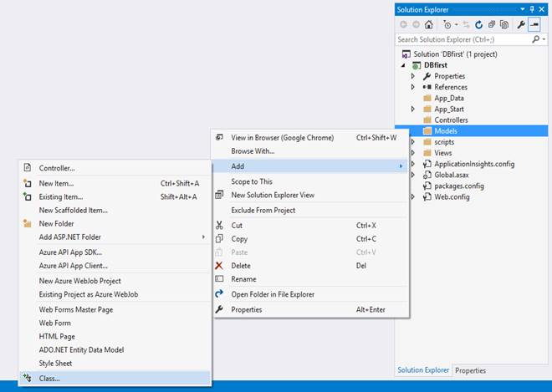Toggle Show All Files icon
Screen dimensions: 552x392
[504, 24]
